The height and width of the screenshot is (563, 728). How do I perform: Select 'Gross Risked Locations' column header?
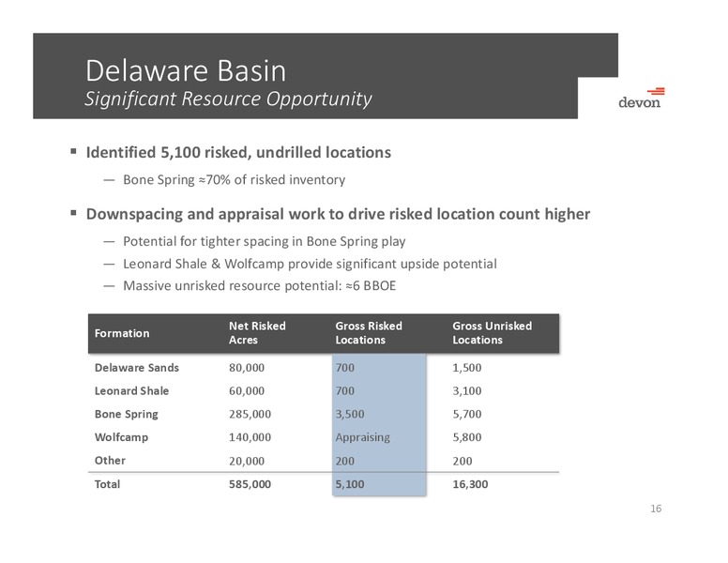click(x=369, y=332)
